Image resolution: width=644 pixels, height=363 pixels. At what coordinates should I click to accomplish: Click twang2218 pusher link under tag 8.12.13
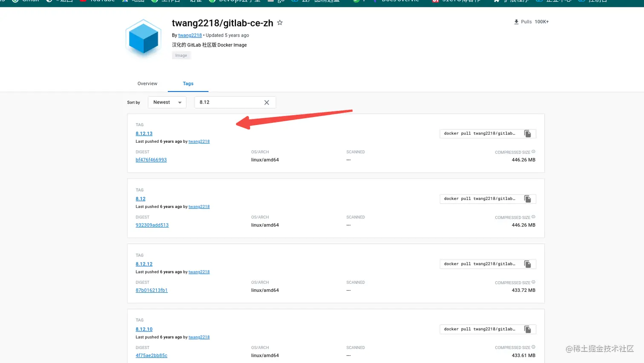click(199, 141)
